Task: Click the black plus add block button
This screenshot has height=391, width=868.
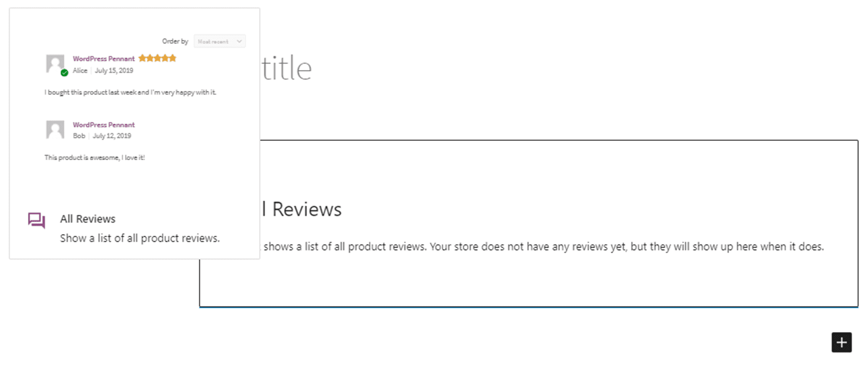Action: click(841, 342)
